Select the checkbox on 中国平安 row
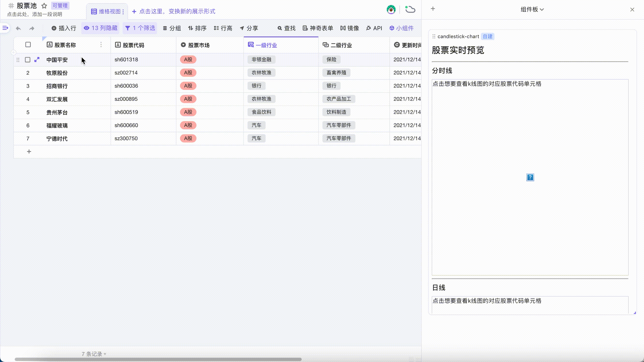The height and width of the screenshot is (362, 644). tap(28, 60)
